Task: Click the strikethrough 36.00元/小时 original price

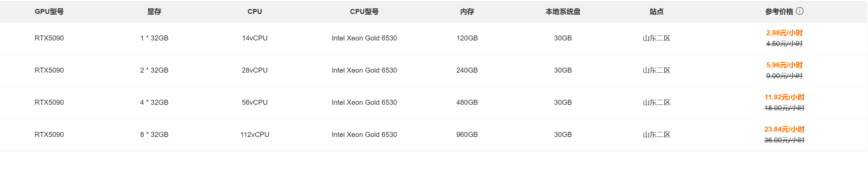Action: pos(784,140)
